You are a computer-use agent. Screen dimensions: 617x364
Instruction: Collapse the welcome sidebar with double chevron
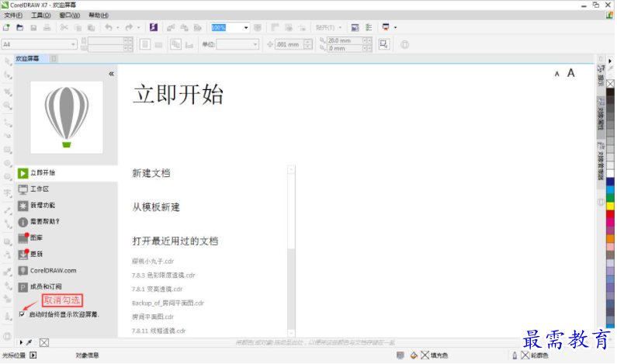(111, 74)
